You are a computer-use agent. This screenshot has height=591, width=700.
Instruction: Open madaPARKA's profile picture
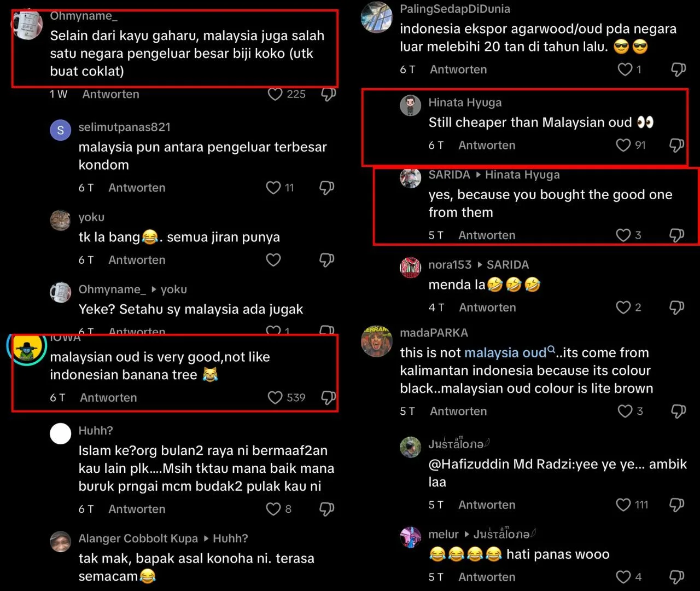pos(376,341)
